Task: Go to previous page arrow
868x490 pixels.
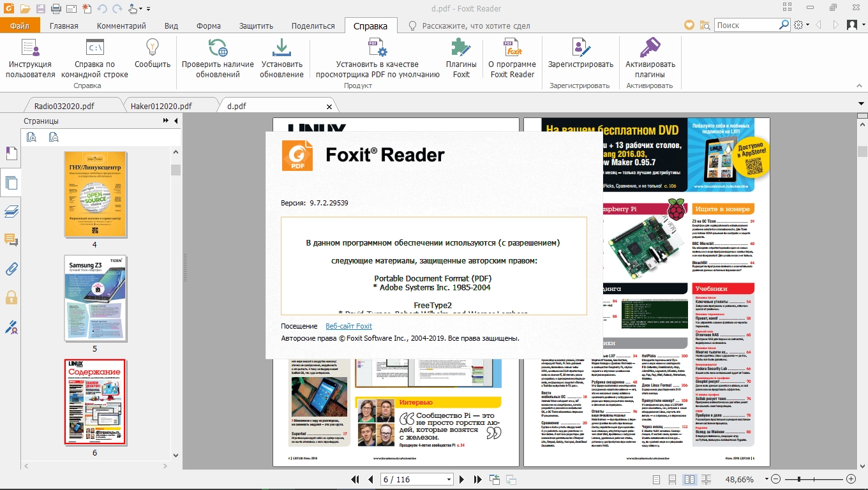Action: coord(370,479)
